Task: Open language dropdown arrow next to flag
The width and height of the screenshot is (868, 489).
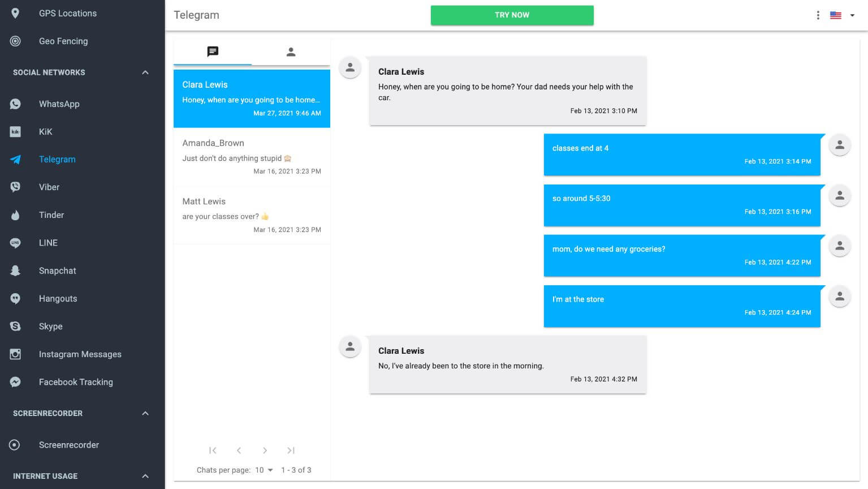Action: tap(852, 15)
